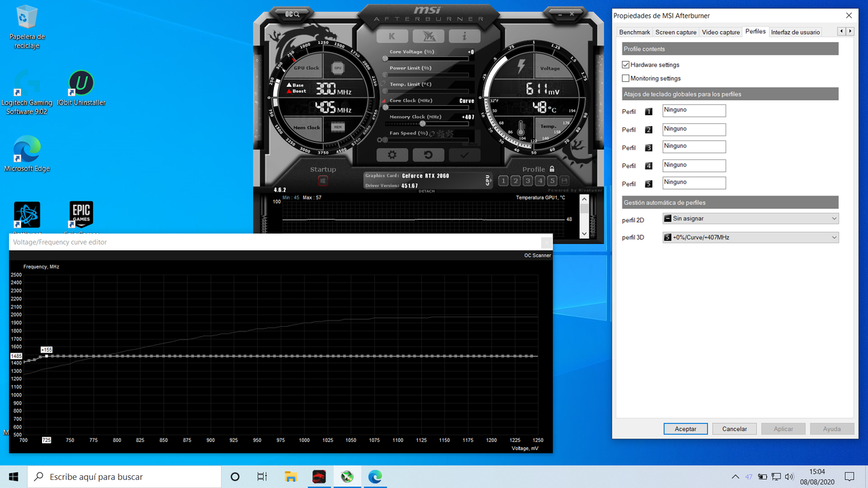
Task: Click the GPU selector button beside graphics card
Action: pos(488,180)
